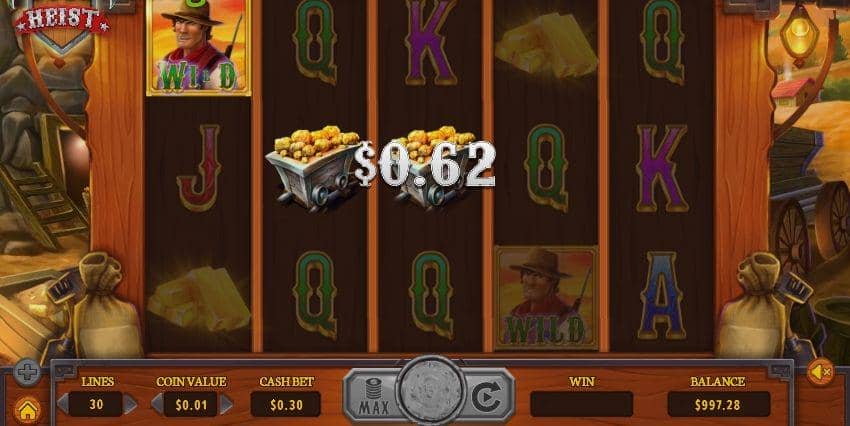Click the red J symbol
850x426 pixels.
(198, 167)
